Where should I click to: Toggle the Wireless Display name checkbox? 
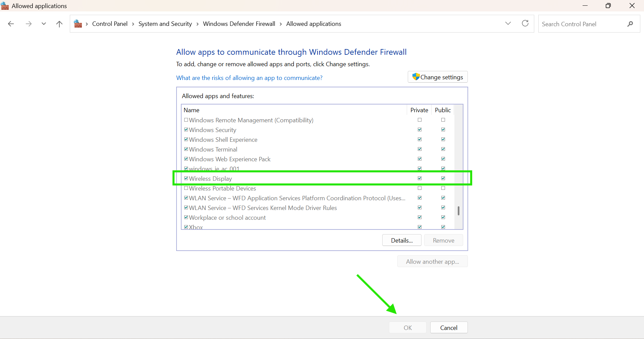click(x=186, y=178)
